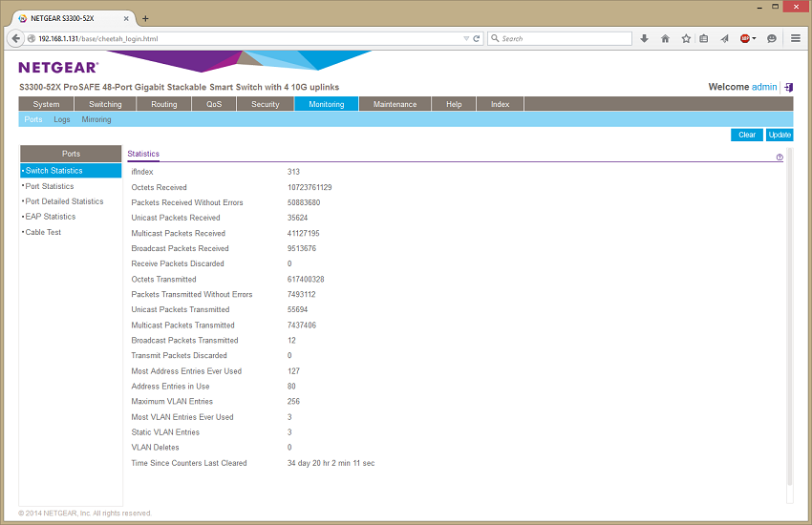Open Switch Statistics in the sidebar
This screenshot has height=525, width=812.
point(71,170)
